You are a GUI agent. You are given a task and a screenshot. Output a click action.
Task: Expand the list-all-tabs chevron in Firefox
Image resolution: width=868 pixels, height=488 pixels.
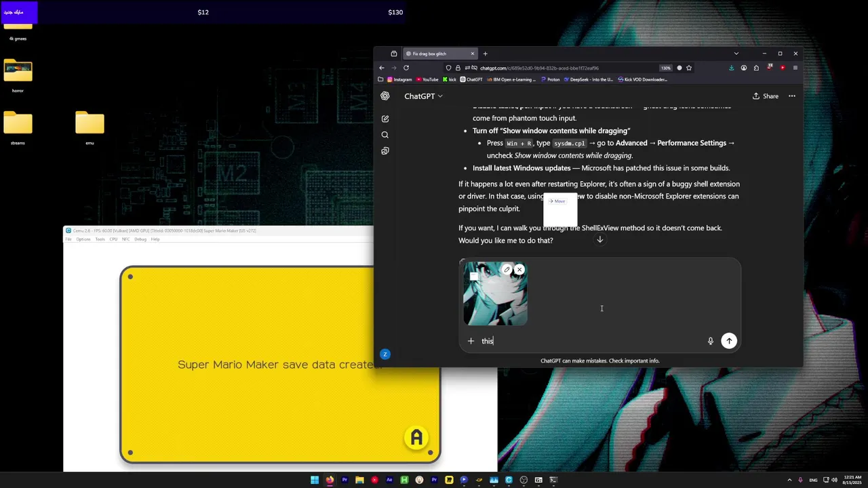click(x=736, y=54)
